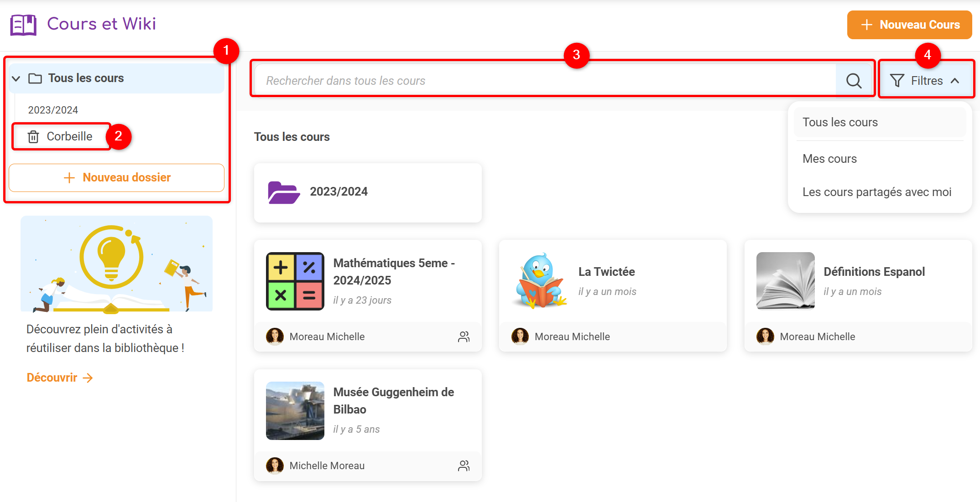Open the Mathématiques 5eme calculator thumbnail
980x502 pixels.
pos(295,281)
